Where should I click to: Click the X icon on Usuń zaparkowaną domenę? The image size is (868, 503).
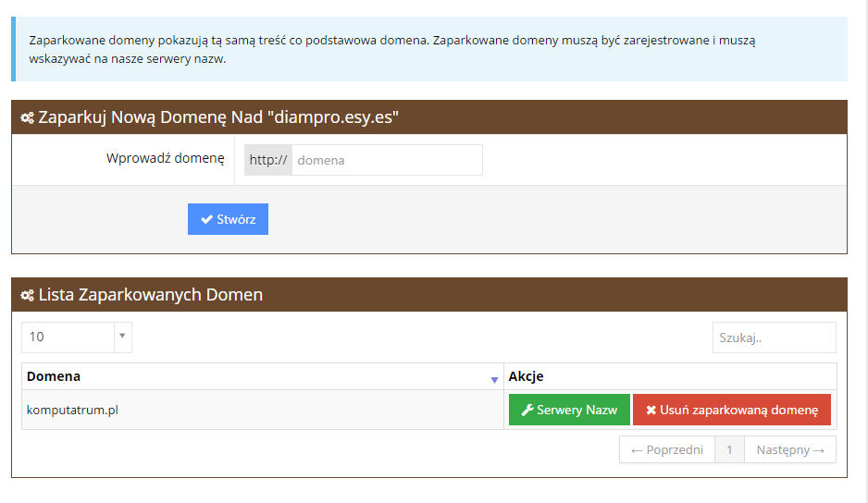[x=651, y=410]
